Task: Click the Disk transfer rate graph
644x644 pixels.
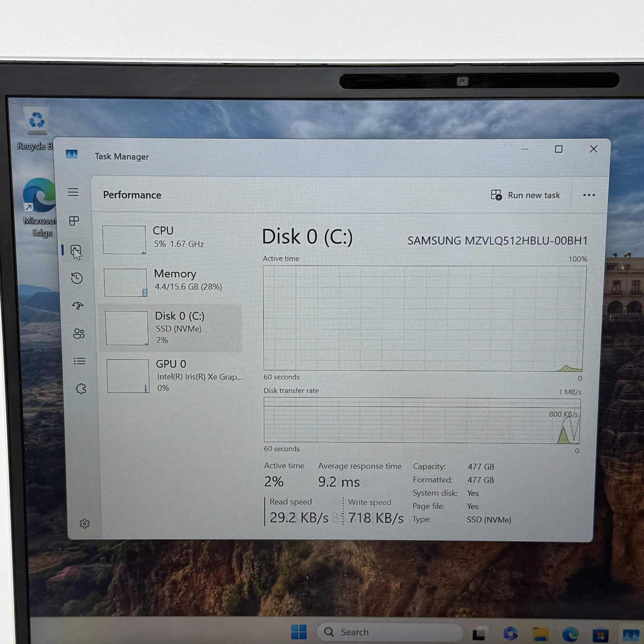Action: (x=422, y=421)
